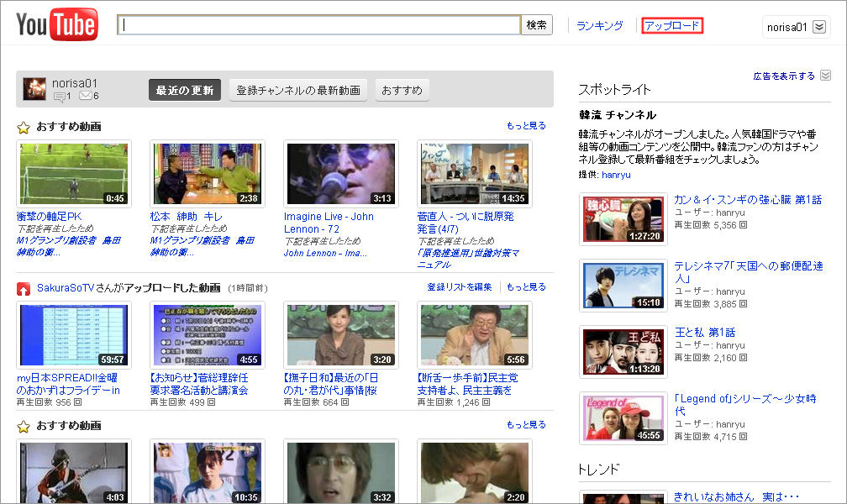Open 菅直人 - ついに脱原発発言(4/7) title link
847x504 pixels.
pyautogui.click(x=466, y=223)
